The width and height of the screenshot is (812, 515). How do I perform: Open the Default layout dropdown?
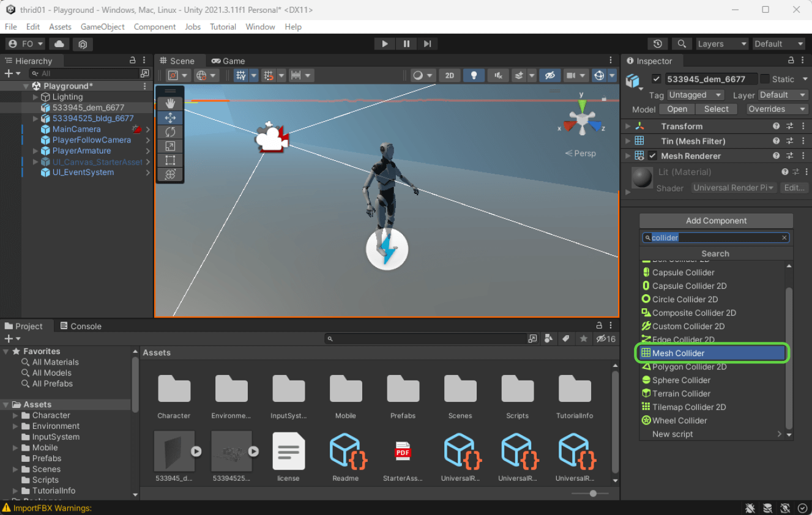(779, 44)
